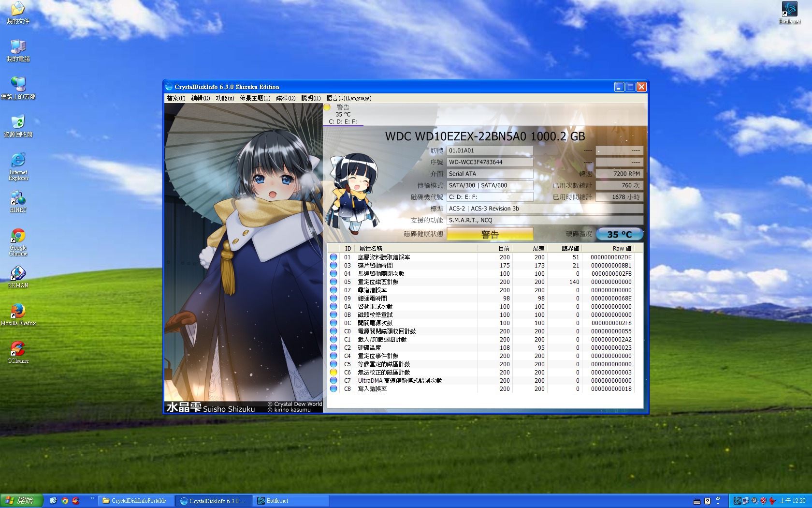
Task: Switch to CrystalDiskInfoPortable taskbar button
Action: coord(136,501)
